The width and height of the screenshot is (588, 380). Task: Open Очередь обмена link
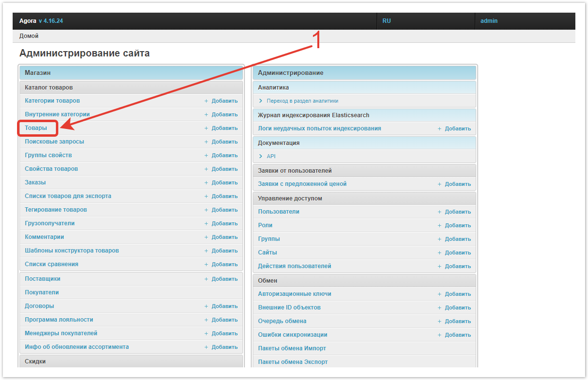tap(282, 321)
